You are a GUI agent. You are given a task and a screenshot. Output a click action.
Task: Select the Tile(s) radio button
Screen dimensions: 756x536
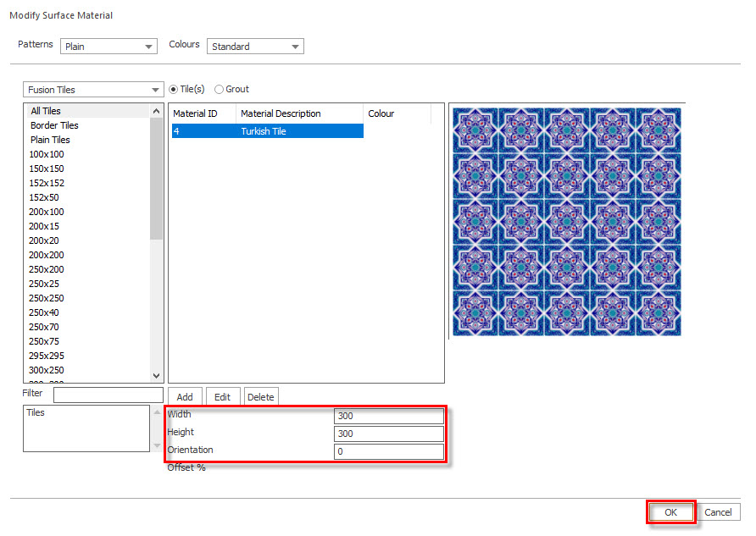(x=174, y=89)
